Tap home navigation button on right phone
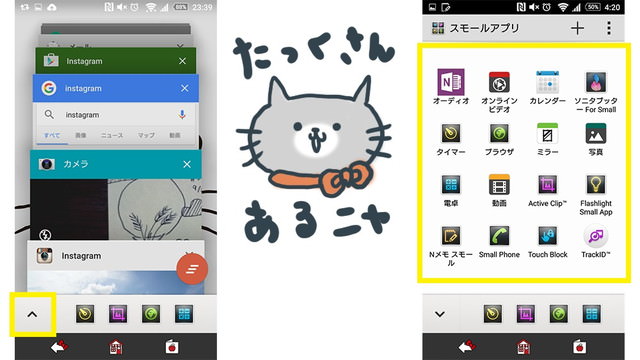The height and width of the screenshot is (360, 640). pyautogui.click(x=524, y=347)
